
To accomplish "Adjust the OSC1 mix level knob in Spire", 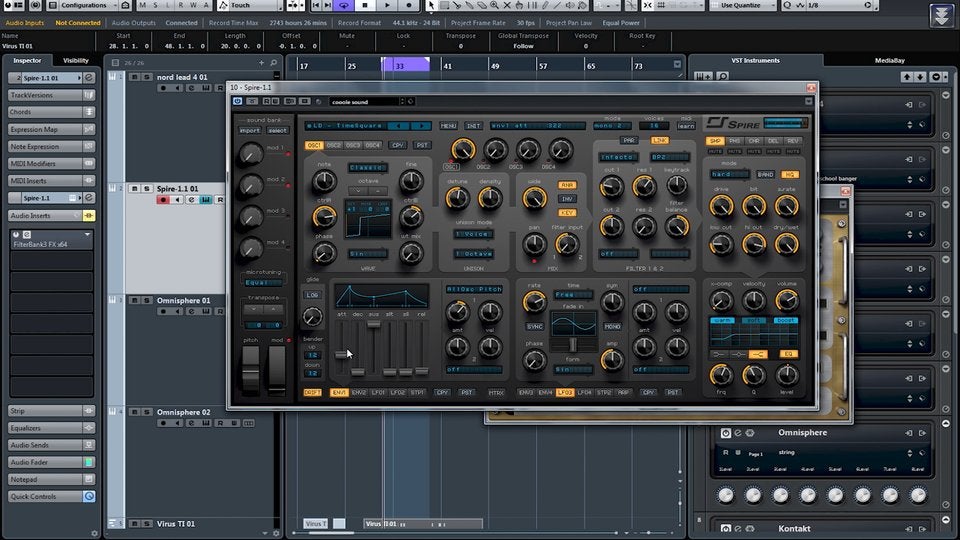I will click(x=463, y=149).
